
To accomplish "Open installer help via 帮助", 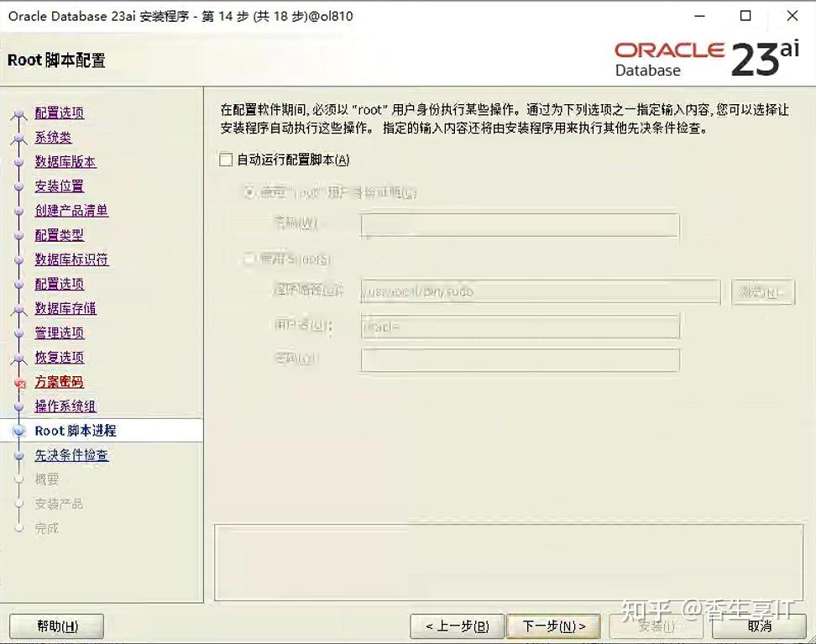I will point(55,626).
